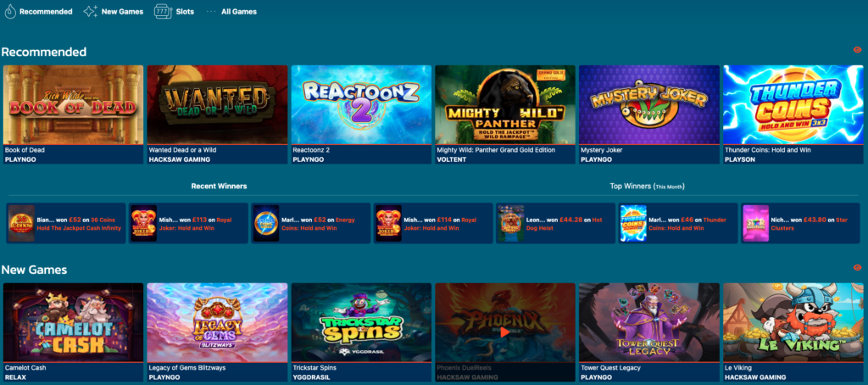The width and height of the screenshot is (868, 385).
Task: Open 'Thunder Coins: Hold and Win' winner link
Action: click(x=687, y=224)
